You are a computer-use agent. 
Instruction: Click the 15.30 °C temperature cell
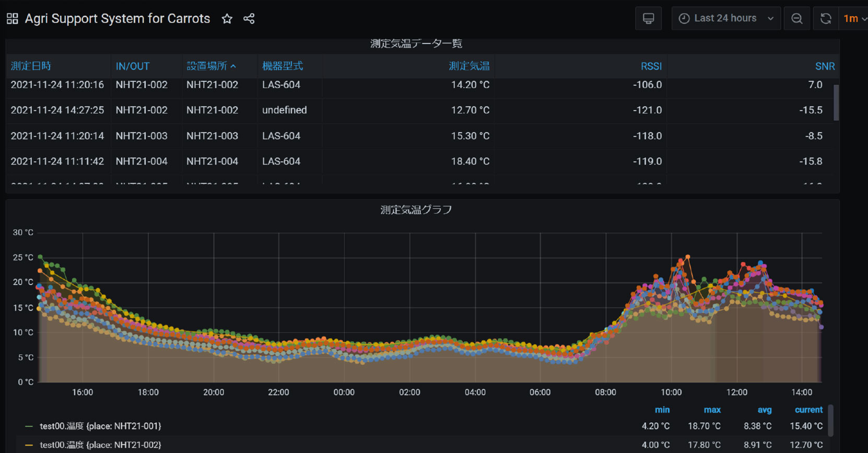pyautogui.click(x=470, y=136)
